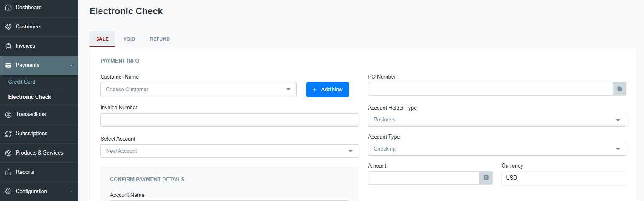Switch to the SALE tab
The width and height of the screenshot is (644, 201).
point(102,39)
